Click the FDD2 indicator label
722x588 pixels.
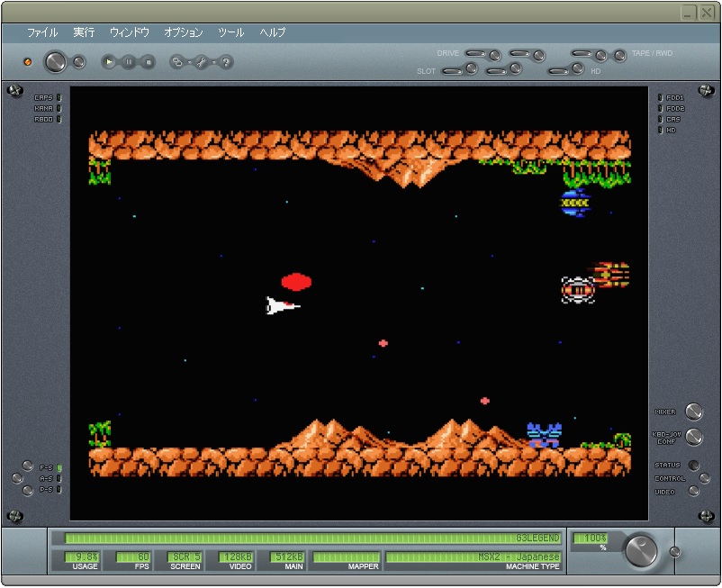[x=675, y=109]
